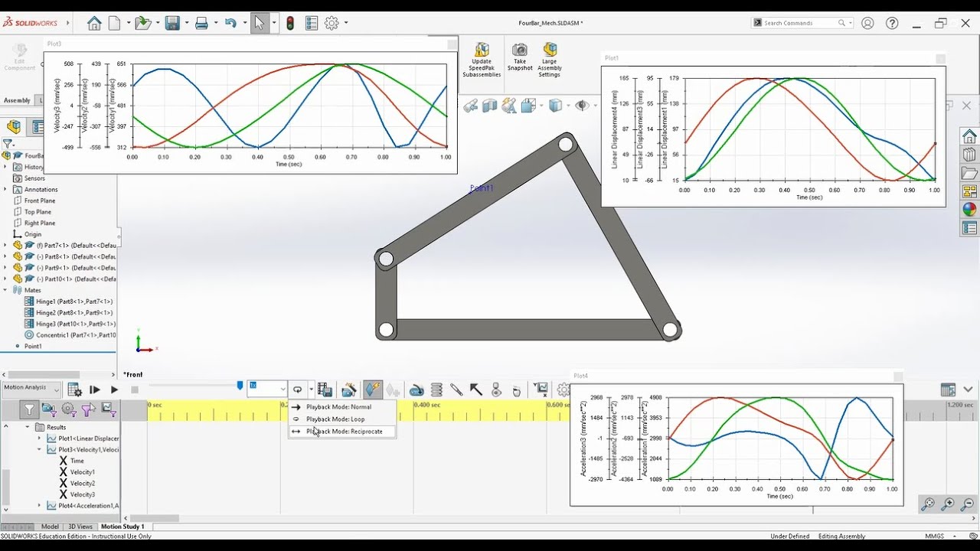Expand the History tree node
The image size is (980, 551).
coord(6,167)
